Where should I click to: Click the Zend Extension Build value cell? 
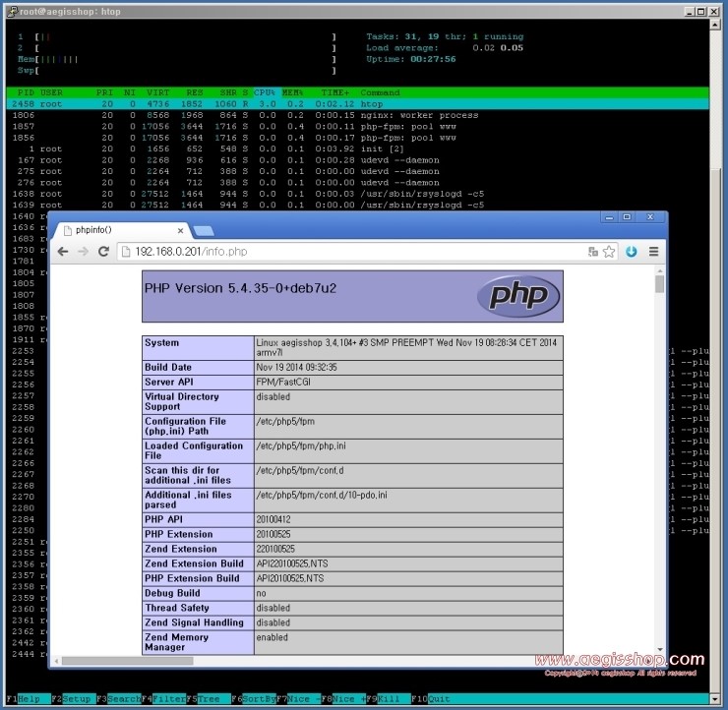tap(408, 563)
